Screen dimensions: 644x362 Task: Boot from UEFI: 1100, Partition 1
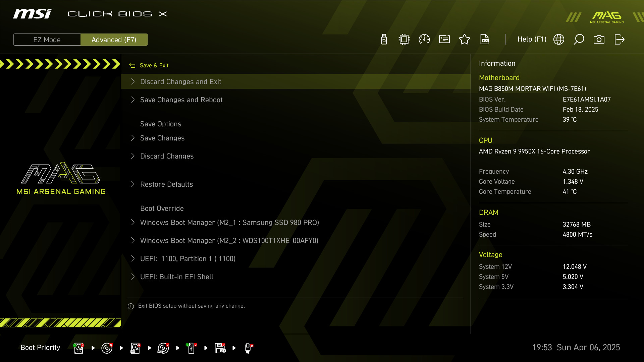pyautogui.click(x=296, y=258)
